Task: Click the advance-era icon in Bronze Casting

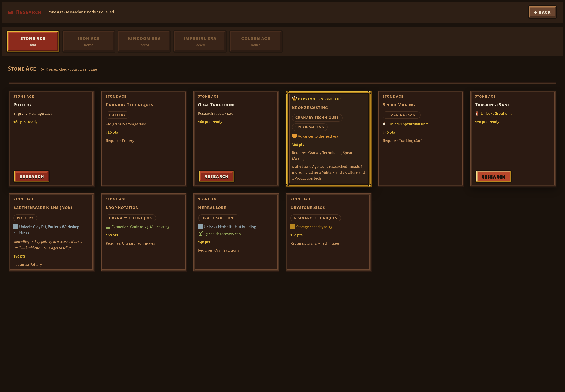Action: 294,136
